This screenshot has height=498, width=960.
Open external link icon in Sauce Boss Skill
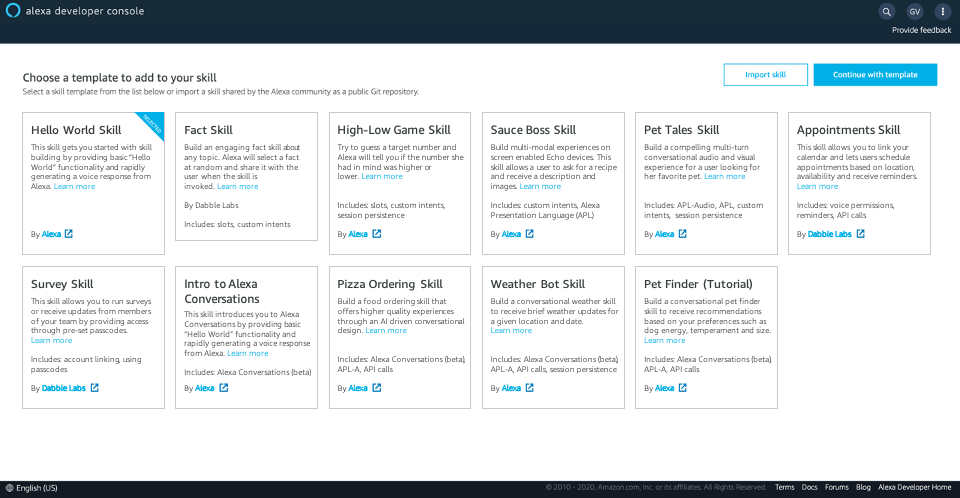pyautogui.click(x=530, y=234)
